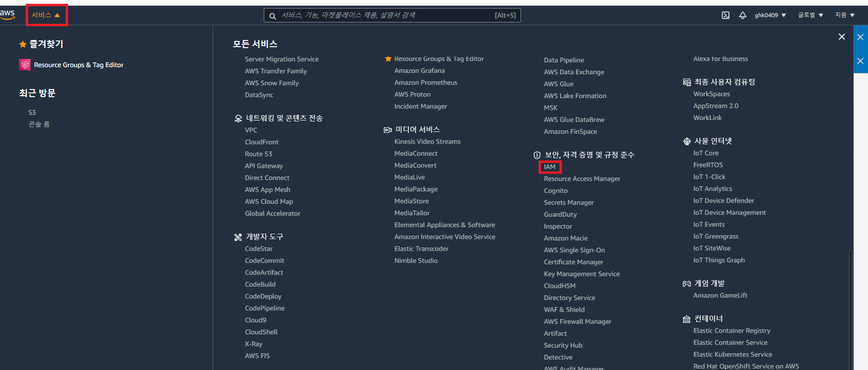Open IoT Greengrass service
Viewport: 868px width, 370px height.
point(716,236)
